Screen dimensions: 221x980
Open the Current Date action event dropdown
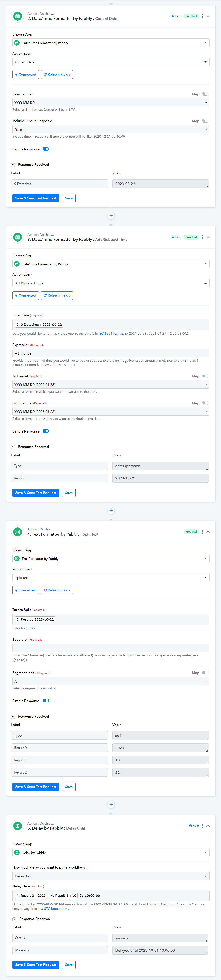tap(111, 62)
